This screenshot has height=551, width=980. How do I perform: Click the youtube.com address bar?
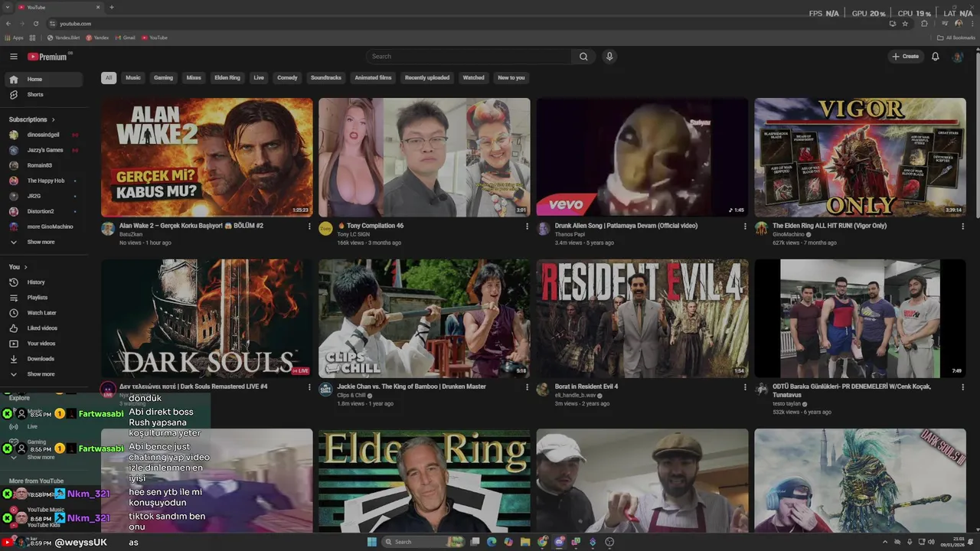[467, 24]
